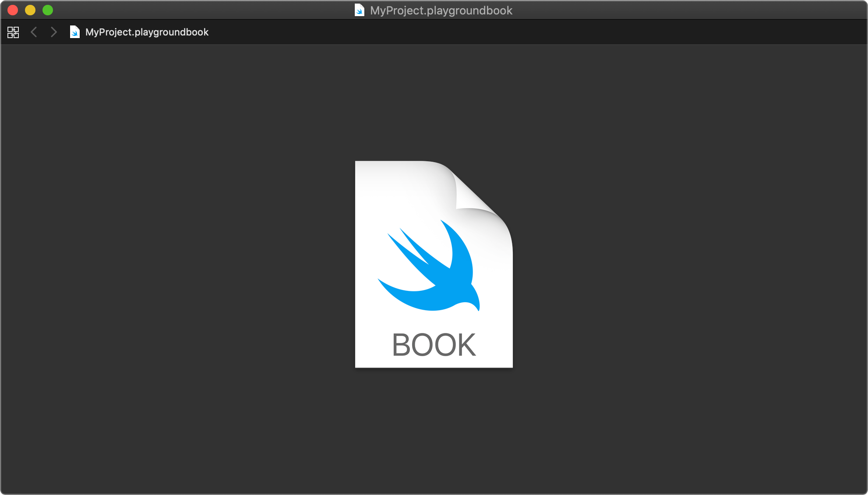Navigate forward using the right chevron
This screenshot has width=868, height=495.
point(53,32)
